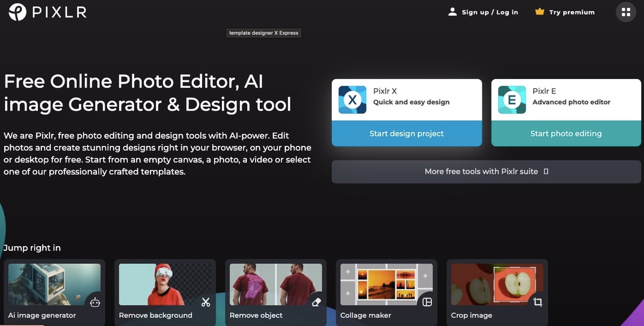644x326 pixels.
Task: Expand More free tools with Pixlr suite
Action: pos(486,171)
